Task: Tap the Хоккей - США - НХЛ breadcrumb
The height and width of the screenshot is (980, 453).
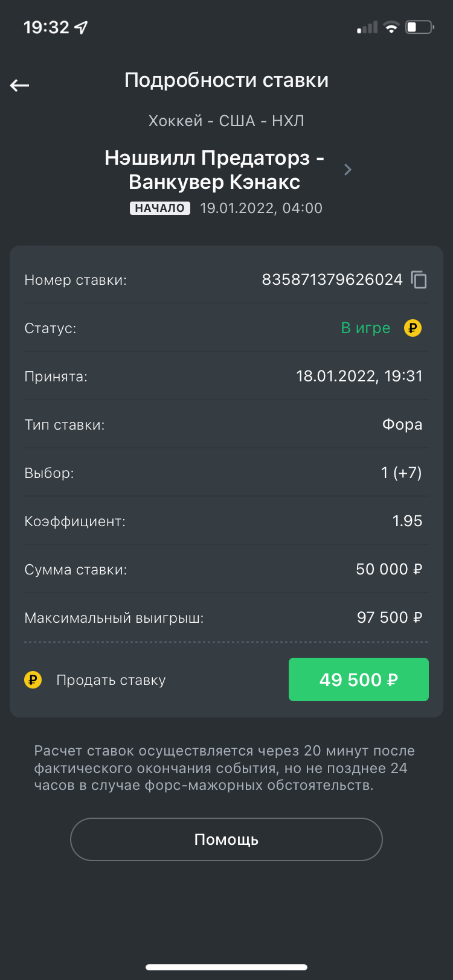Action: tap(226, 121)
